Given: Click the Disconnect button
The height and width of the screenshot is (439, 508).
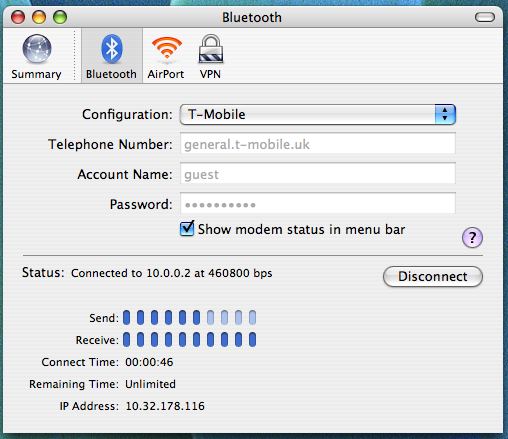Looking at the screenshot, I should point(433,276).
